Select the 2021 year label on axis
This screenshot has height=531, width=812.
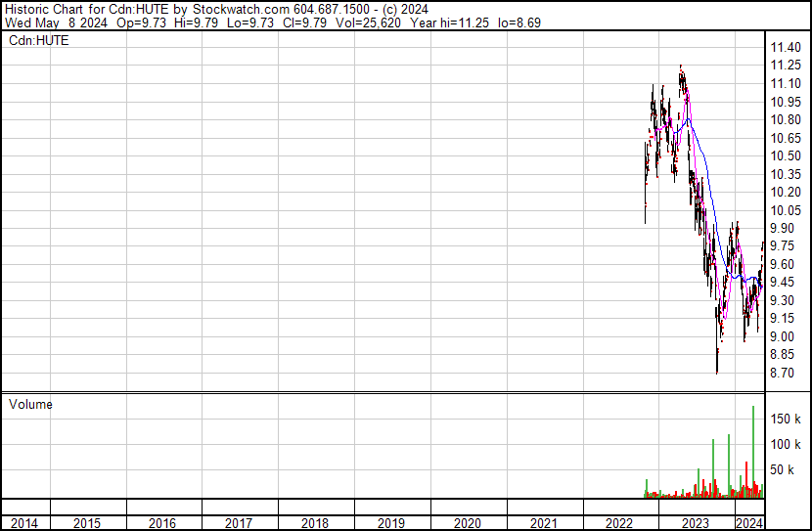coord(544,523)
